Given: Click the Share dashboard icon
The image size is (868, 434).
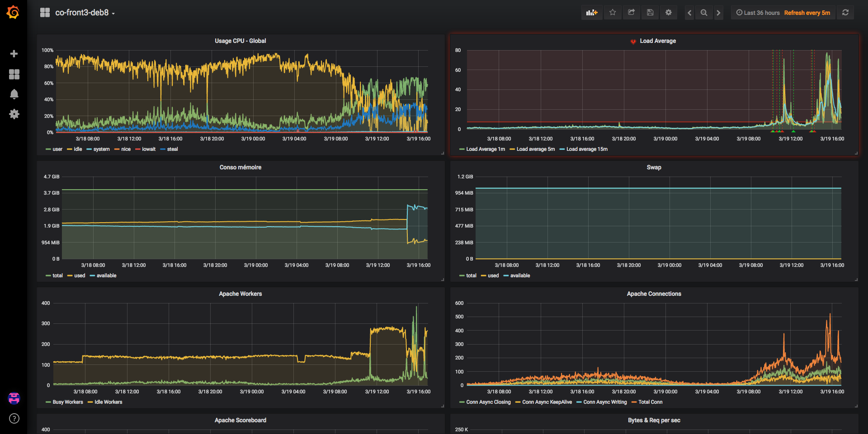Looking at the screenshot, I should coord(631,13).
